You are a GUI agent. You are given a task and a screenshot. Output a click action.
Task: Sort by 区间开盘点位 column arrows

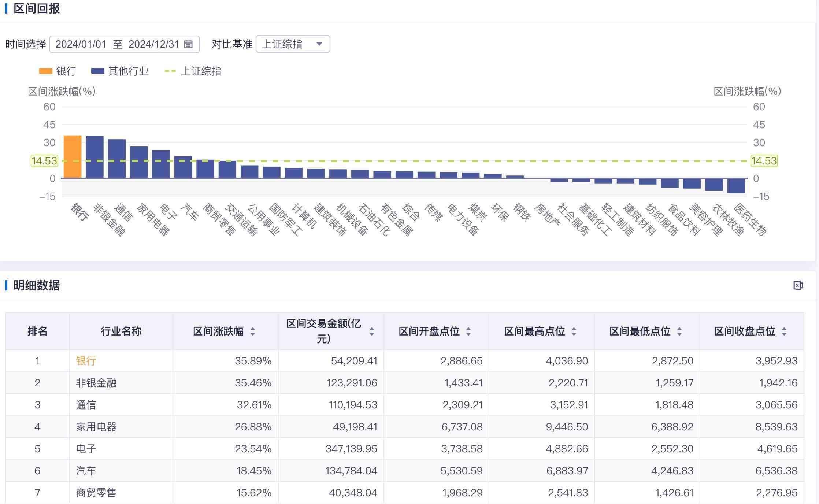pyautogui.click(x=468, y=331)
